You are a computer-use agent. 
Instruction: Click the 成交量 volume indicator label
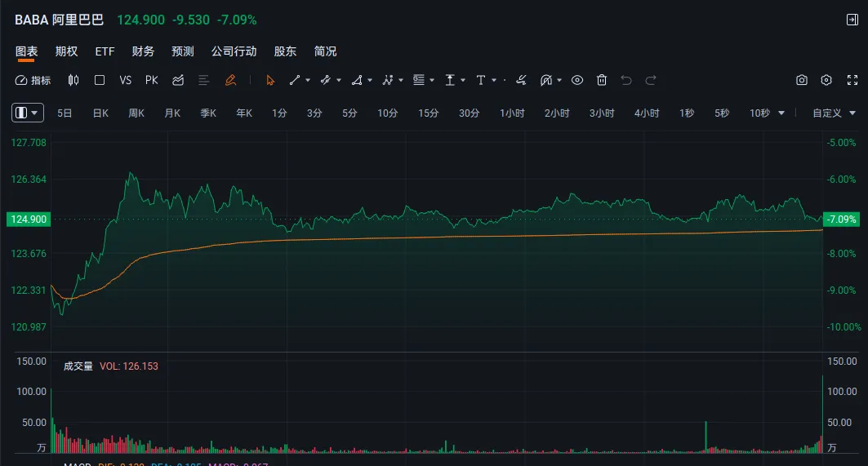[78, 366]
